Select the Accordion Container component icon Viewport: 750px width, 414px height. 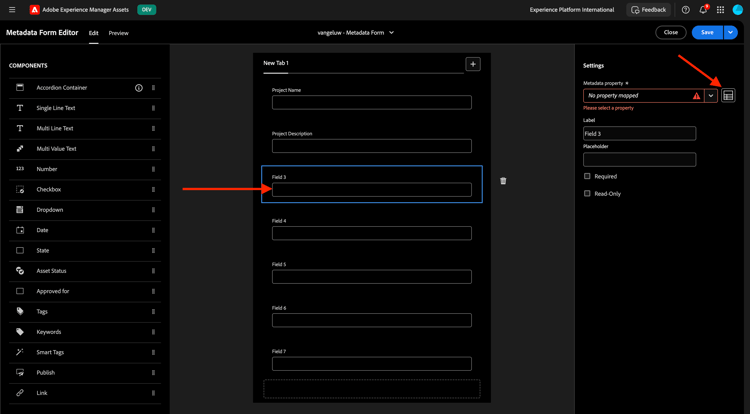tap(20, 87)
